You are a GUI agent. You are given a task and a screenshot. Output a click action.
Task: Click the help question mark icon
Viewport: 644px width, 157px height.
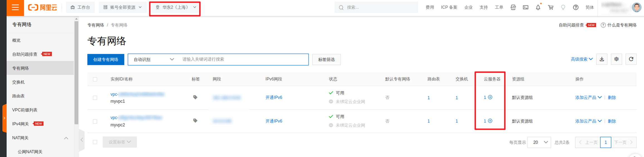(x=576, y=8)
